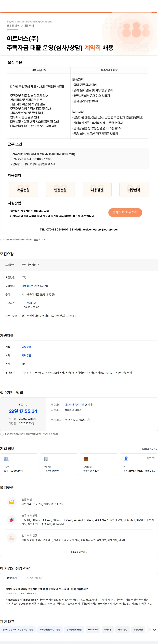The width and height of the screenshot is (158, 644).
Task: Select the deadline 2026.10.11(일)
Action: pos(27,423)
